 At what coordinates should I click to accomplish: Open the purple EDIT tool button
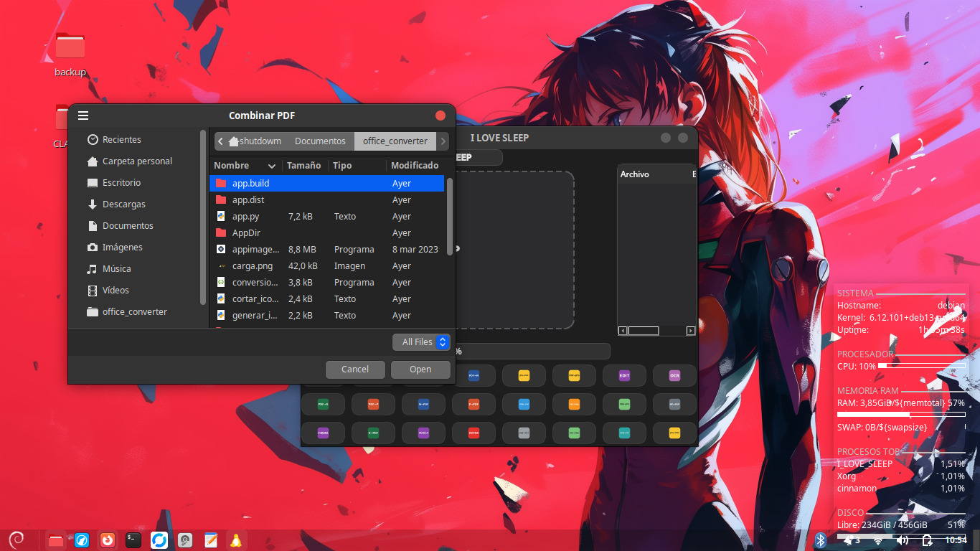coord(624,375)
